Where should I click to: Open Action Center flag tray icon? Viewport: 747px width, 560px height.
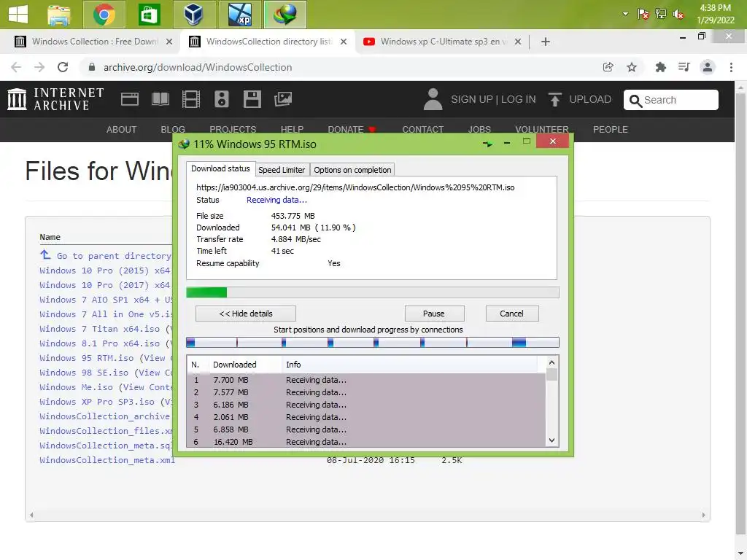643,14
